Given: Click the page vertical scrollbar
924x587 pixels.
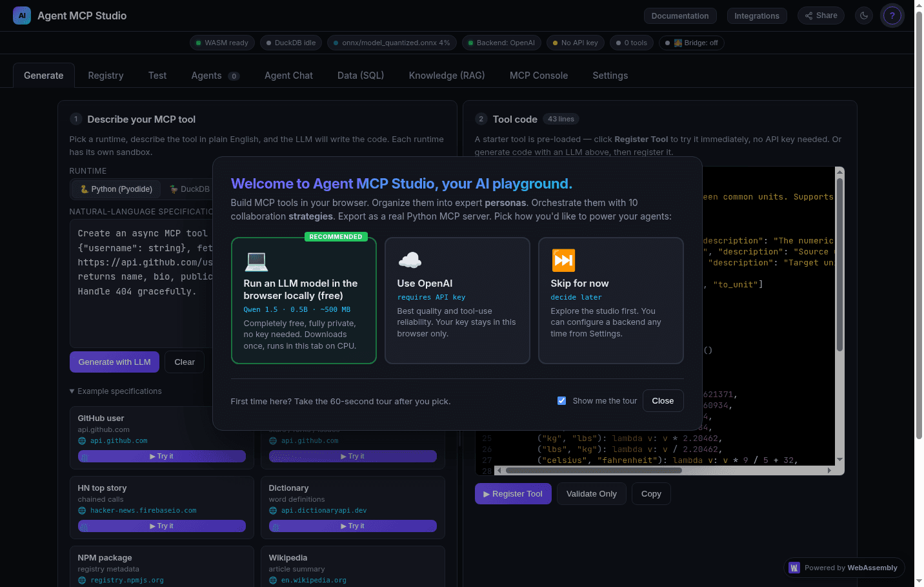Looking at the screenshot, I should click(x=919, y=226).
